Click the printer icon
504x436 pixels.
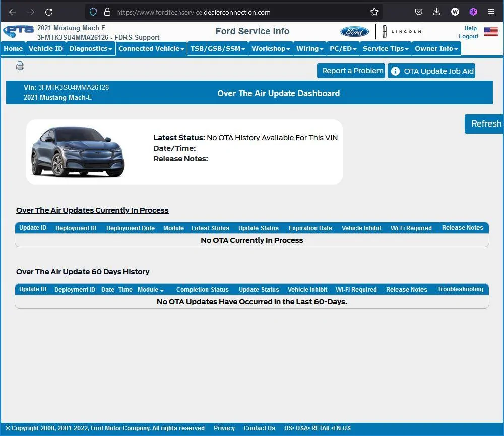point(20,66)
